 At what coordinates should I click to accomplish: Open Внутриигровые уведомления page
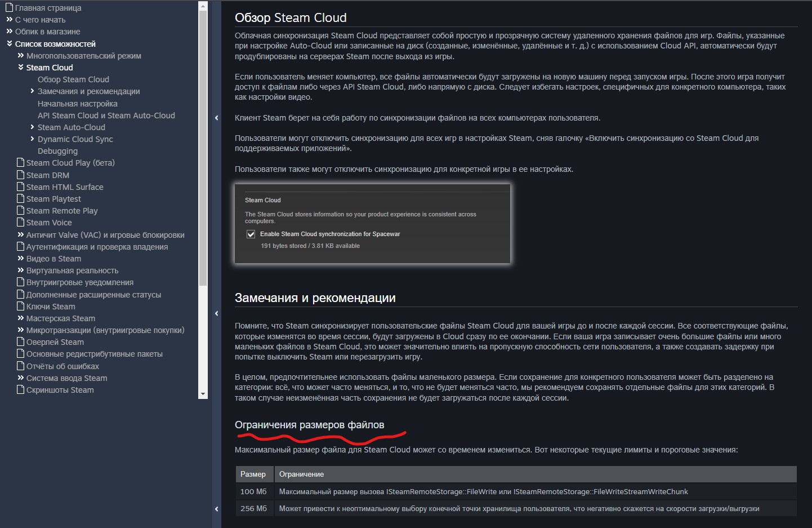(80, 282)
